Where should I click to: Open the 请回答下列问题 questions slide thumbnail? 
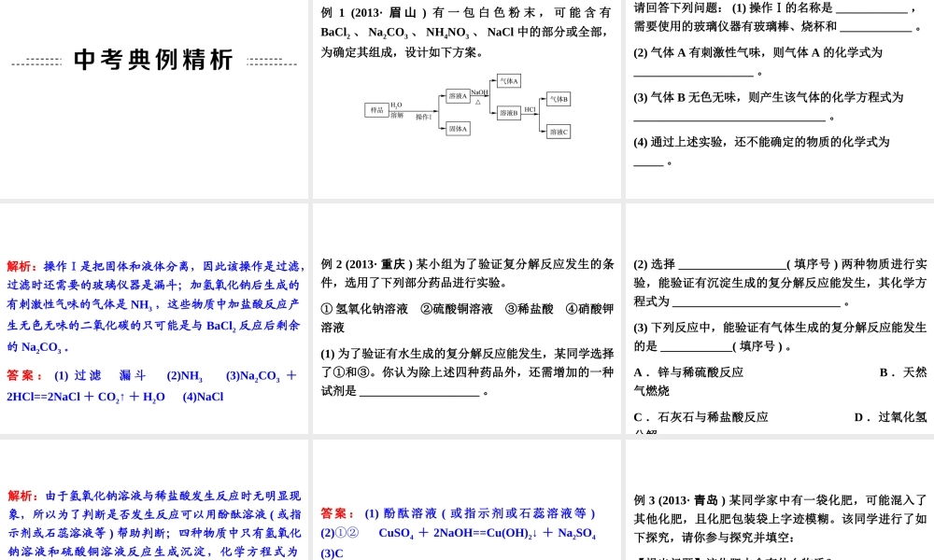coord(780,99)
